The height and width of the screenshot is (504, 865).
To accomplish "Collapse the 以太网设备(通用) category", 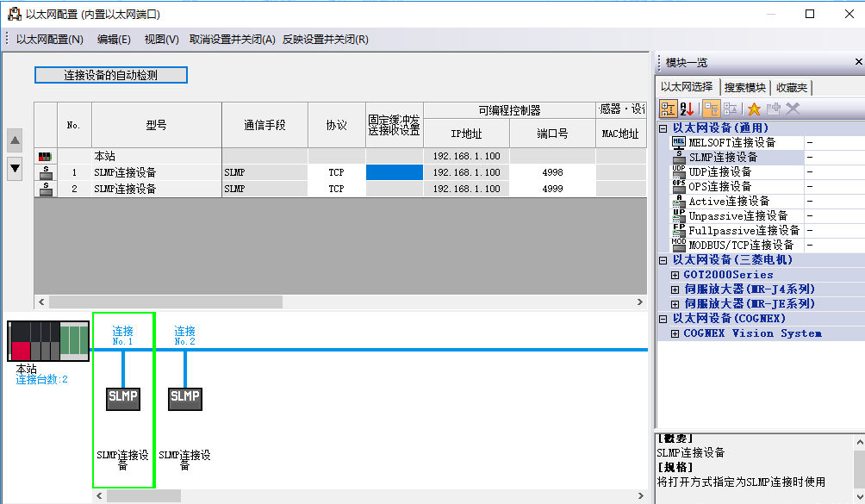I will pyautogui.click(x=663, y=128).
